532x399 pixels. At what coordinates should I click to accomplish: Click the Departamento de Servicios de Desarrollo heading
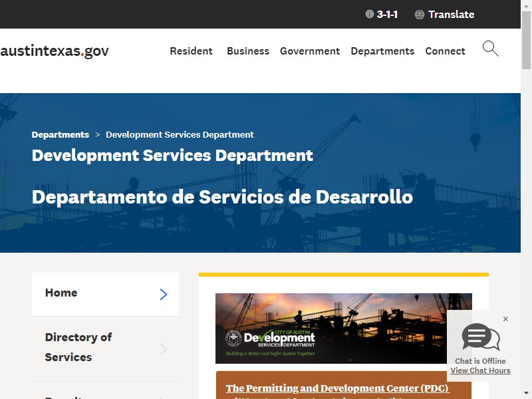[x=222, y=197]
